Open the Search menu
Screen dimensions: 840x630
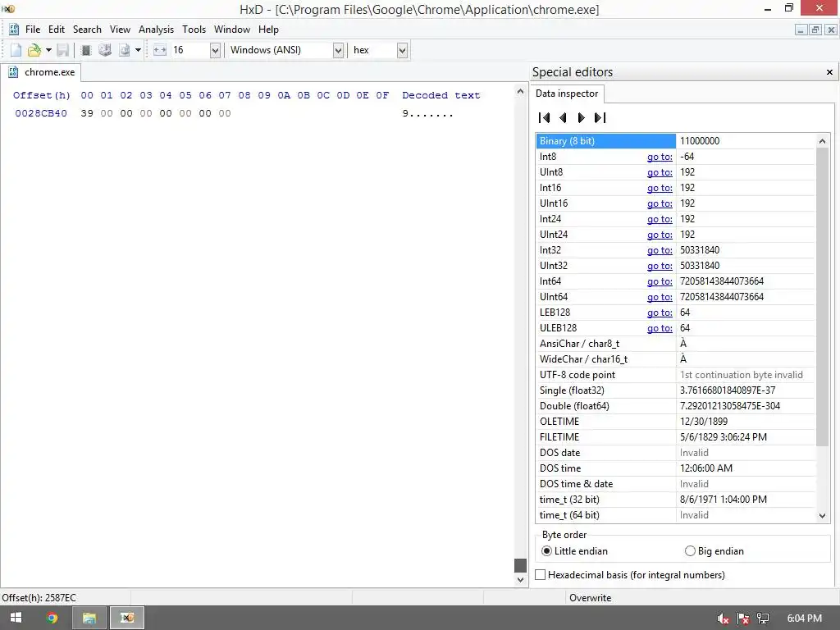87,30
